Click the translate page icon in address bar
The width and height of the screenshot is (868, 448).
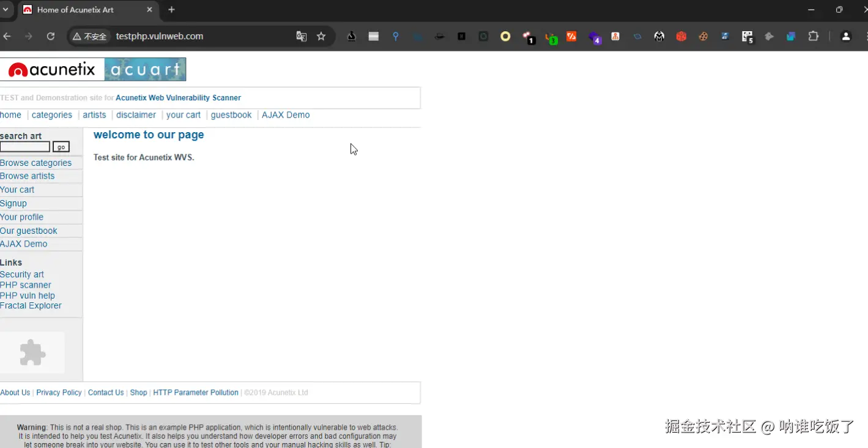pyautogui.click(x=302, y=36)
